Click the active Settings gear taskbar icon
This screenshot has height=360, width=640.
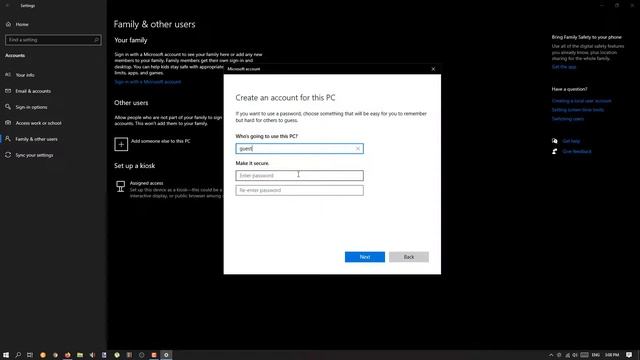tap(166, 355)
